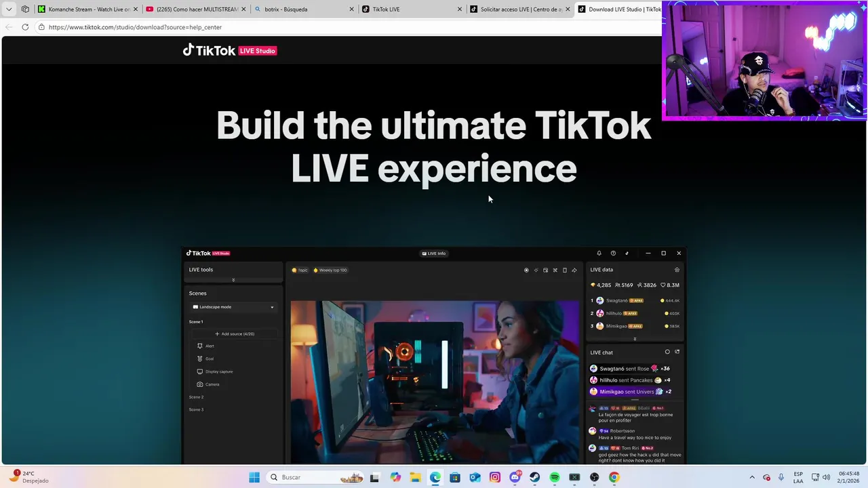Open Steam from the taskbar
The image size is (868, 488).
pos(535,477)
